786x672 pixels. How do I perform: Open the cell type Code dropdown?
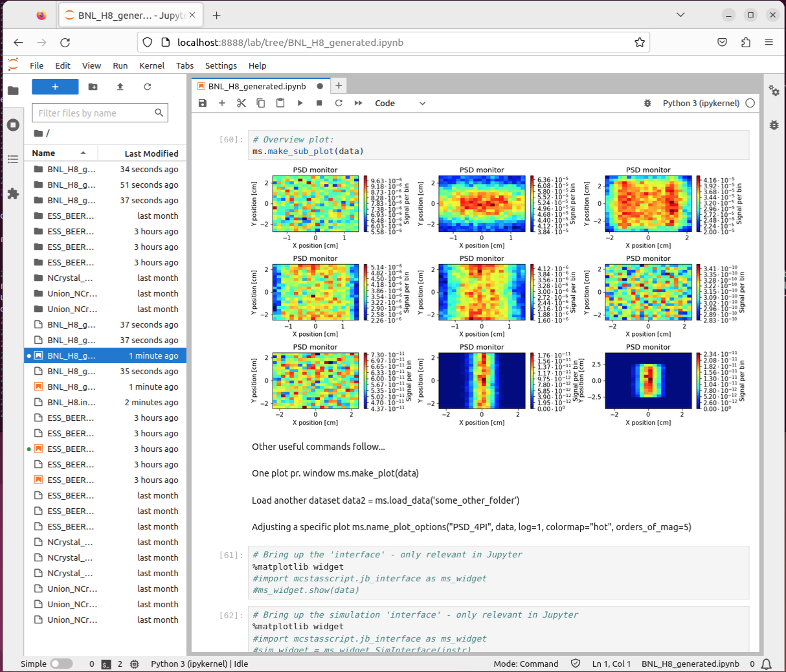tap(399, 103)
